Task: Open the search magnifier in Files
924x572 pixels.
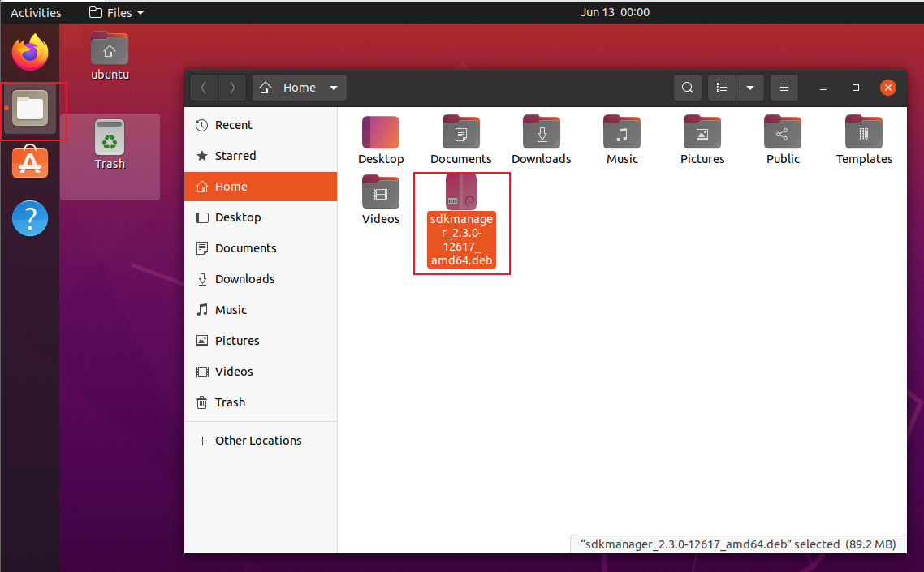Action: point(687,88)
